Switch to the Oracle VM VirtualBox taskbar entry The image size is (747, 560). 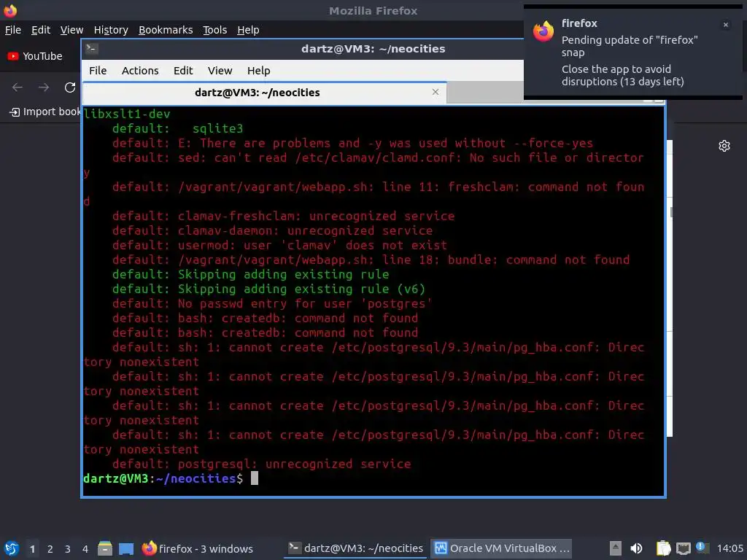(502, 548)
